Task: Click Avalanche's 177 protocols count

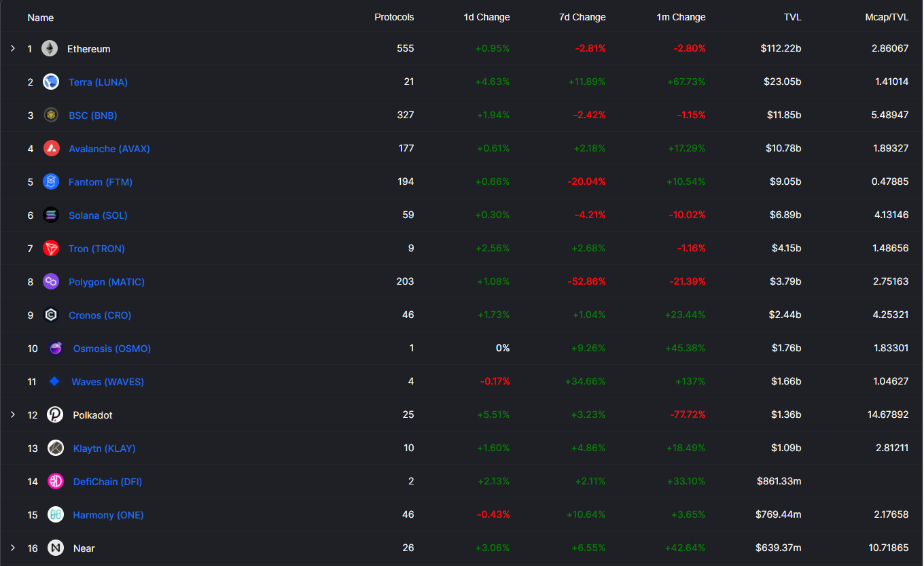Action: (x=406, y=148)
